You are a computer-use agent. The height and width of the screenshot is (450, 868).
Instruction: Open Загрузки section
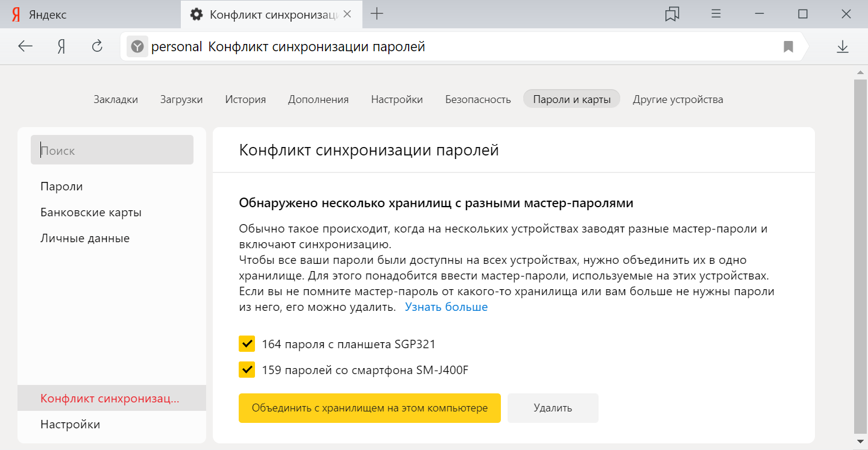[181, 99]
